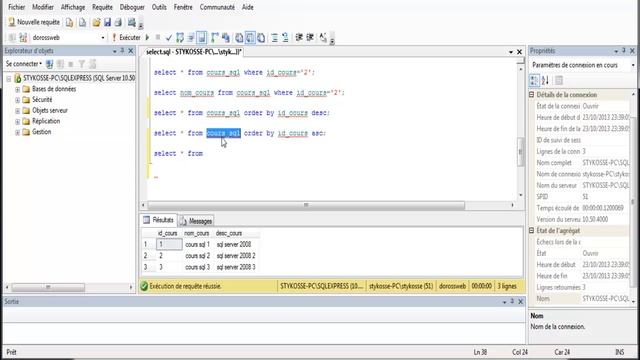640x360 pixels.
Task: Click the Open File folder icon
Action: (96, 22)
